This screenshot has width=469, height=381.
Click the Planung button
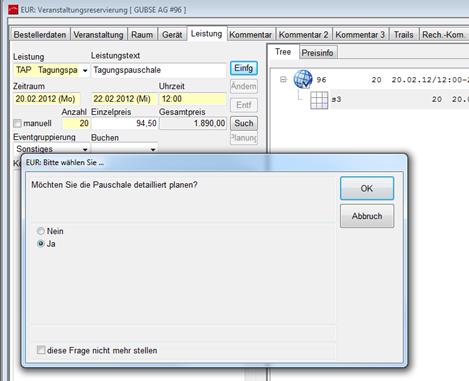[x=244, y=138]
